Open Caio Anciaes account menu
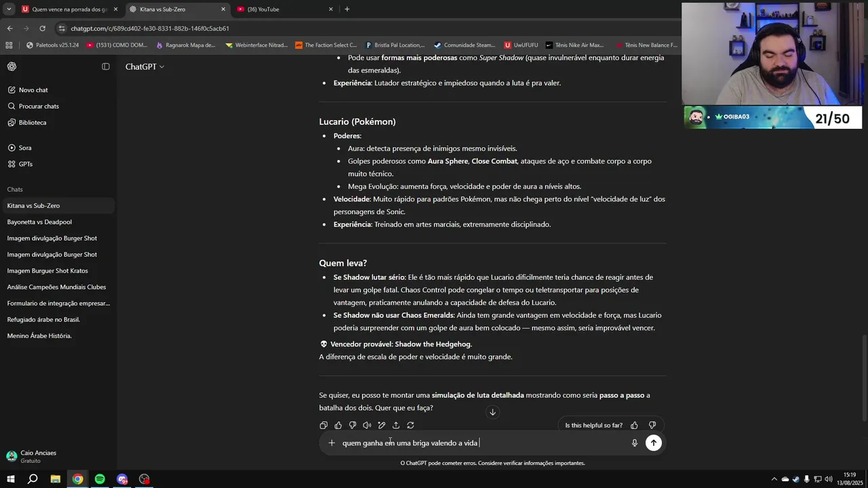 [x=58, y=456]
